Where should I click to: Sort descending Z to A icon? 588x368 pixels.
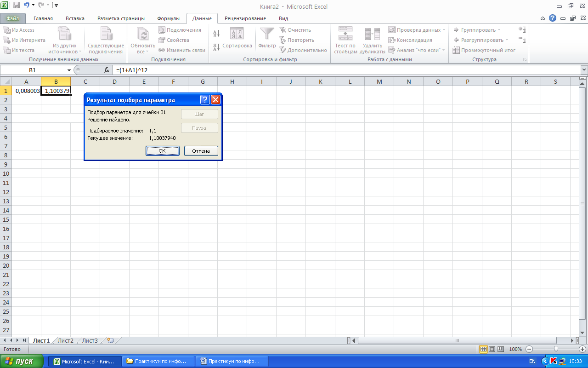217,47
